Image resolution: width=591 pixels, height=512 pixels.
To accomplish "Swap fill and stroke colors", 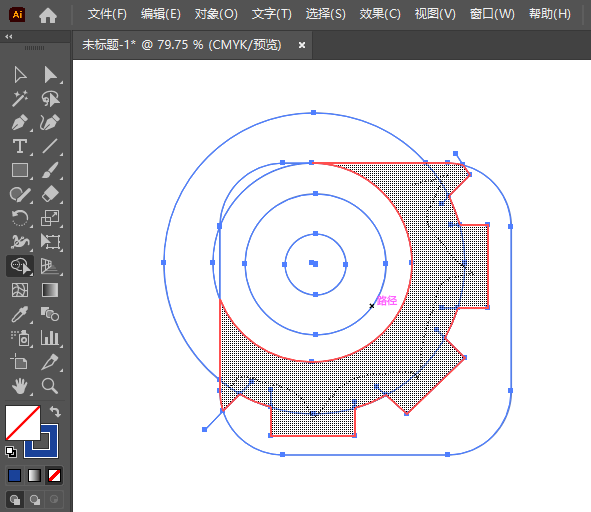I will point(55,411).
